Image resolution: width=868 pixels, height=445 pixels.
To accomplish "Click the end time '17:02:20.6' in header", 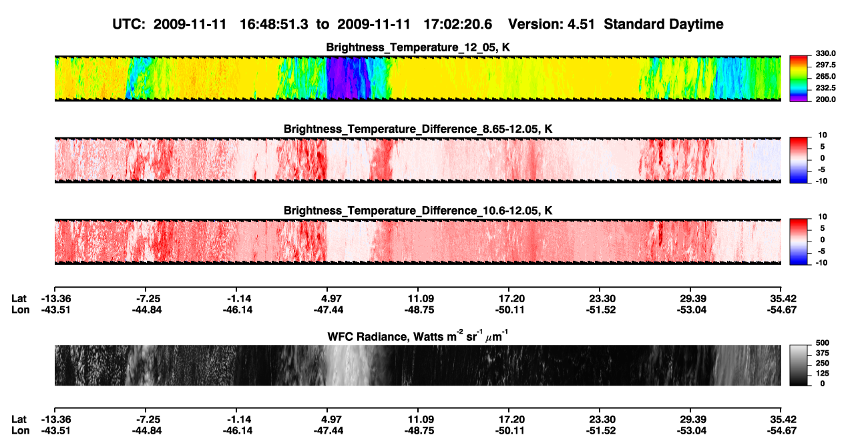I will (x=458, y=25).
